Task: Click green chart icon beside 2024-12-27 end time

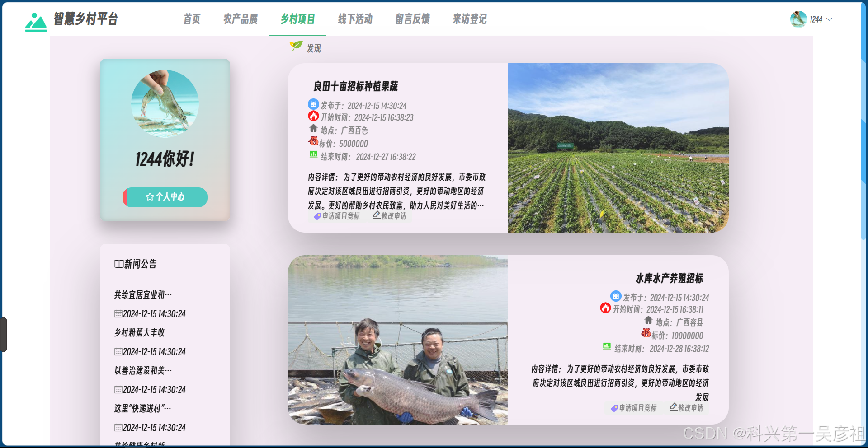Action: pyautogui.click(x=313, y=154)
